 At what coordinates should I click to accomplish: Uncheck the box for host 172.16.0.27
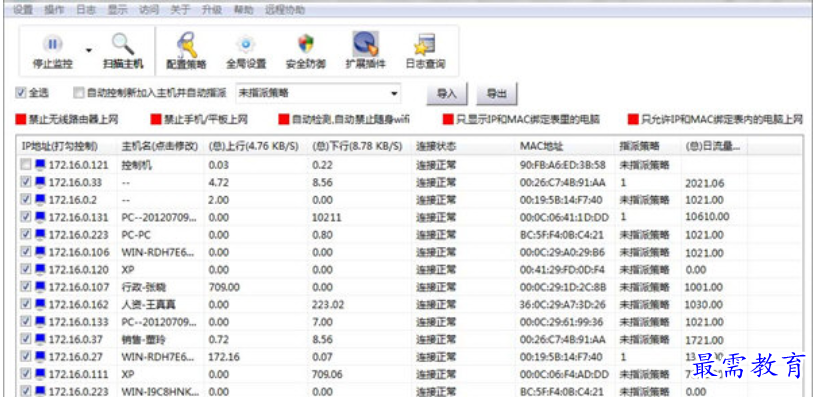pyautogui.click(x=26, y=357)
